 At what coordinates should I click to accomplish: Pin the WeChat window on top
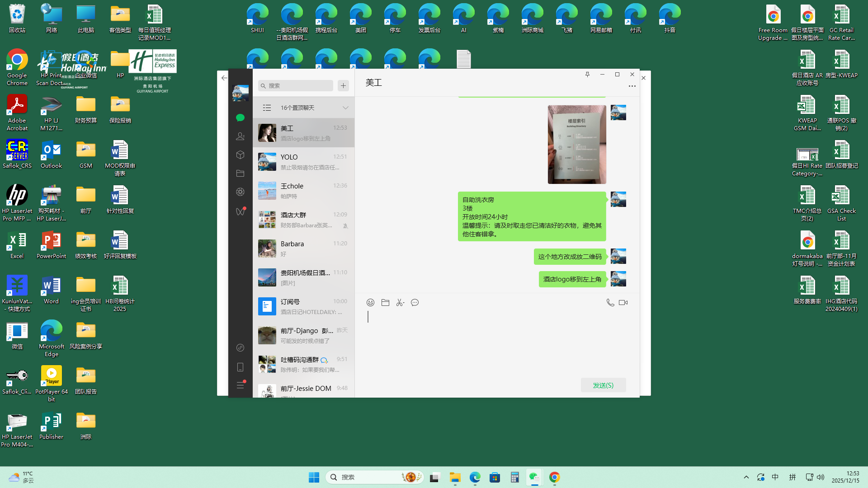587,75
